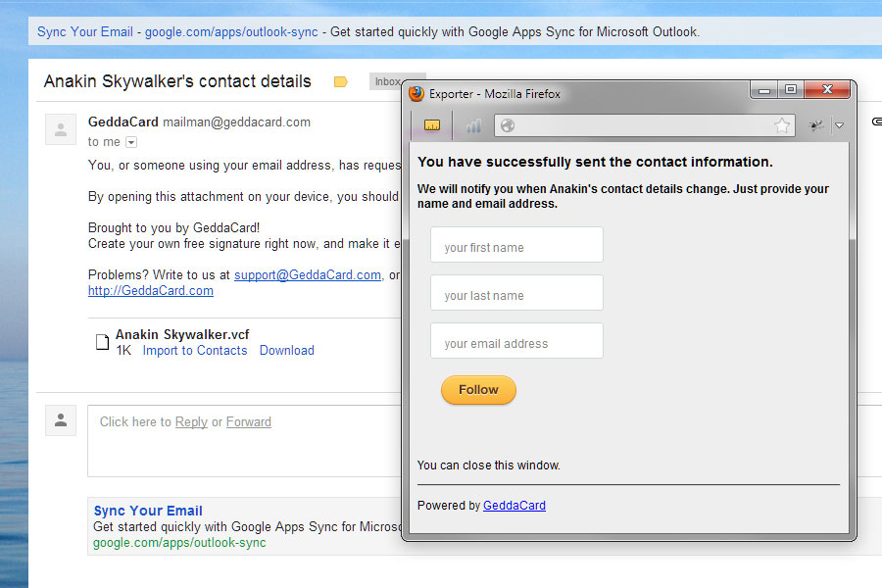Screen dimensions: 882x588
Task: Bookmark page with the star icon
Action: pyautogui.click(x=782, y=125)
